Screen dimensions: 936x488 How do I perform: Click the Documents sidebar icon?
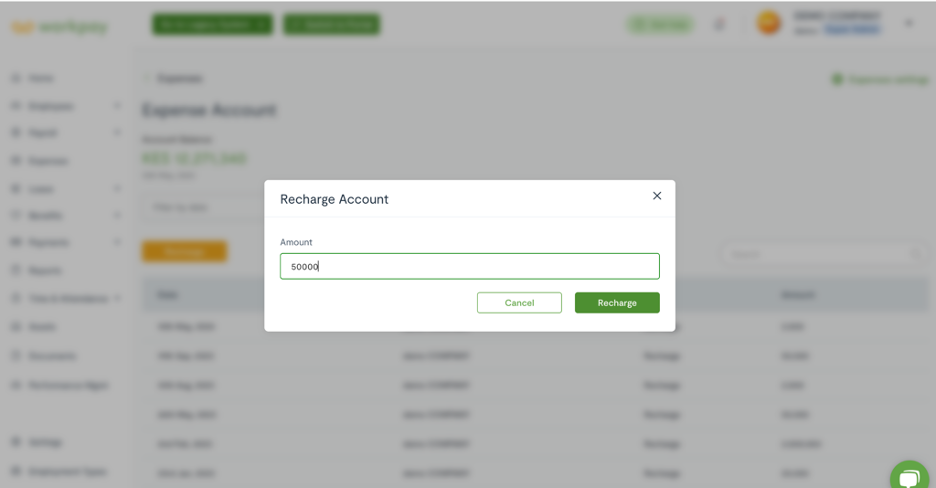(16, 356)
